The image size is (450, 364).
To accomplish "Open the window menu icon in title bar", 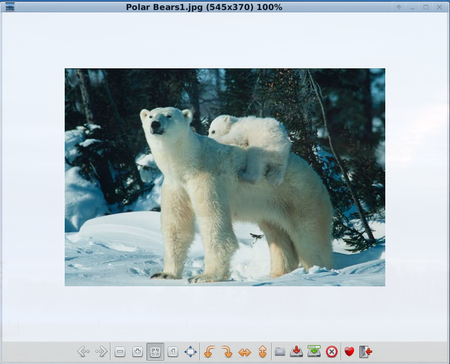I will pyautogui.click(x=10, y=6).
